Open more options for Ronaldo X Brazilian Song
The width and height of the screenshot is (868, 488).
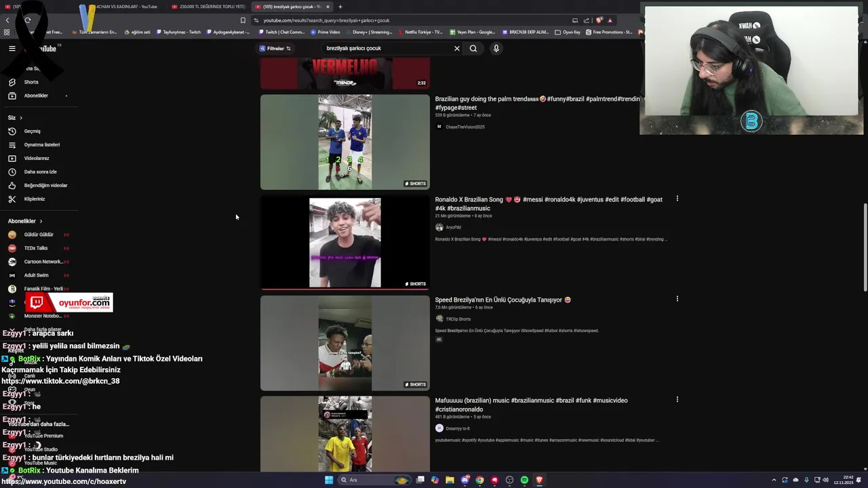click(677, 199)
